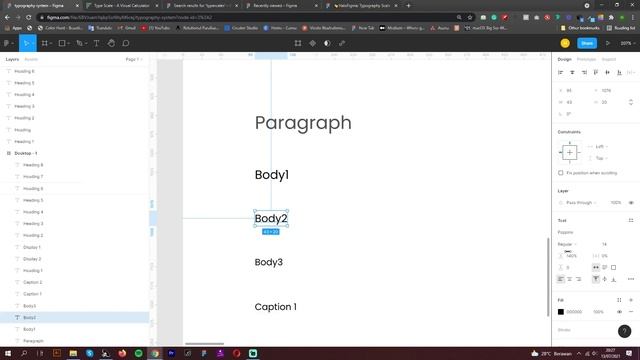
Task: Click the Edit object icon in top toolbar
Action: coord(298,43)
